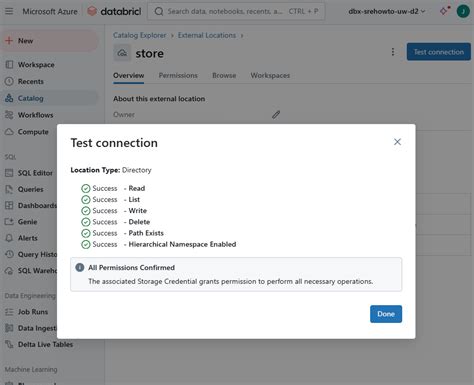The height and width of the screenshot is (385, 474).
Task: Click the 'Owner' field label
Action: click(x=124, y=115)
